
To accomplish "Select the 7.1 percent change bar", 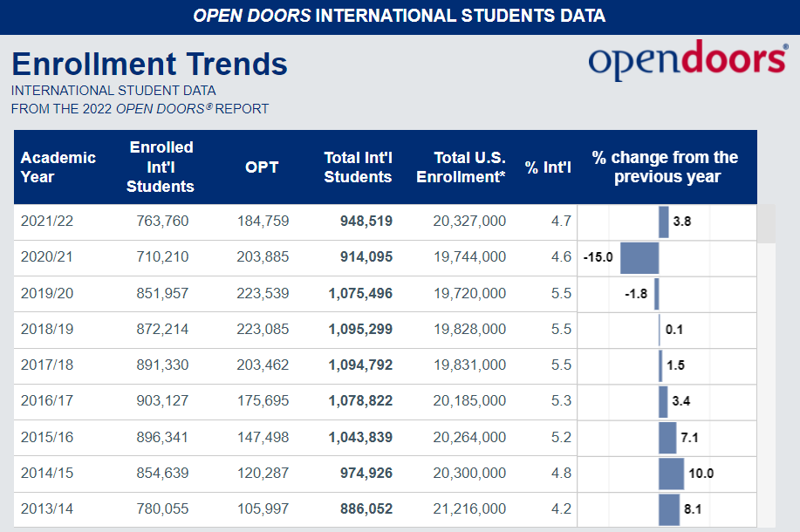I will coord(667,438).
